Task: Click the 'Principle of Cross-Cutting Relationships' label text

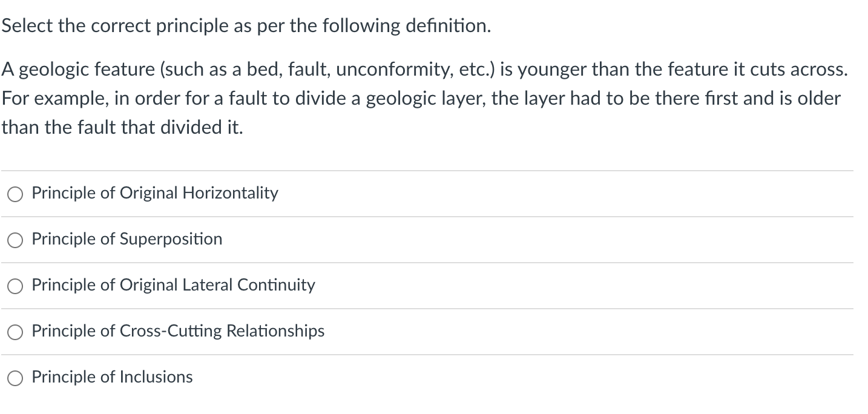Action: click(178, 331)
